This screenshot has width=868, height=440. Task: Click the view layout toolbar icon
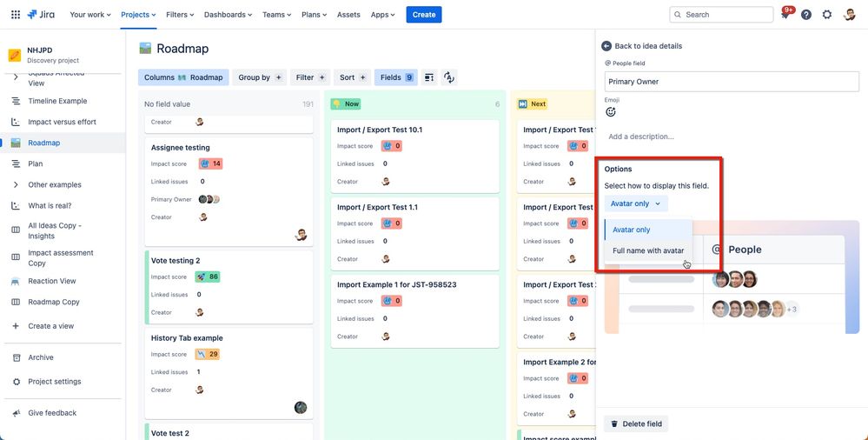coord(429,77)
